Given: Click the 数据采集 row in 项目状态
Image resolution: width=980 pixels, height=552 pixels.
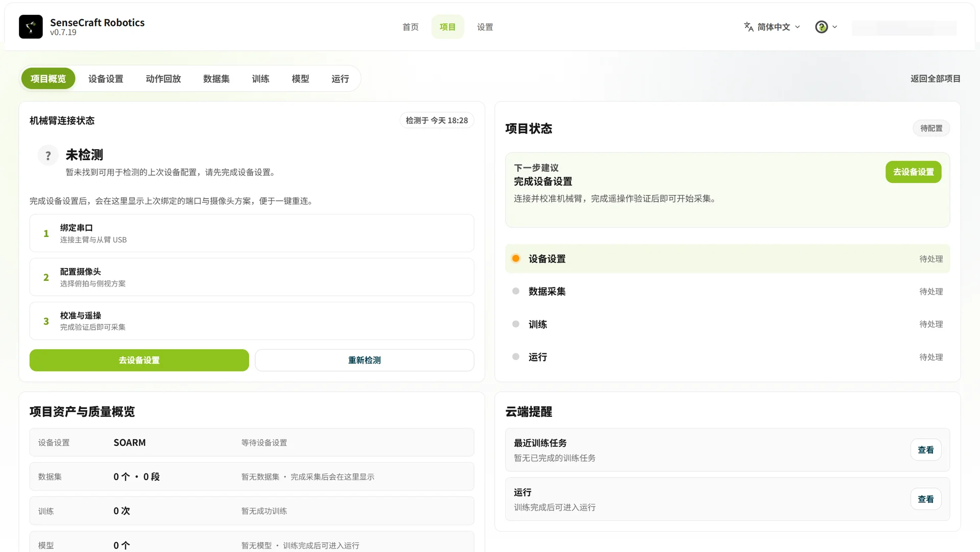Looking at the screenshot, I should pyautogui.click(x=727, y=292).
